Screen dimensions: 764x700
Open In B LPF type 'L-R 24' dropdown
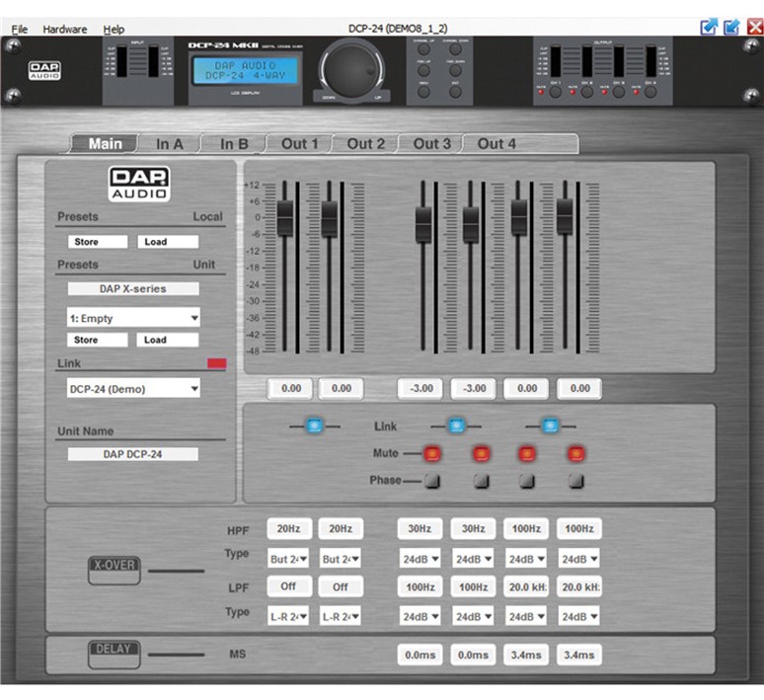pos(341,616)
